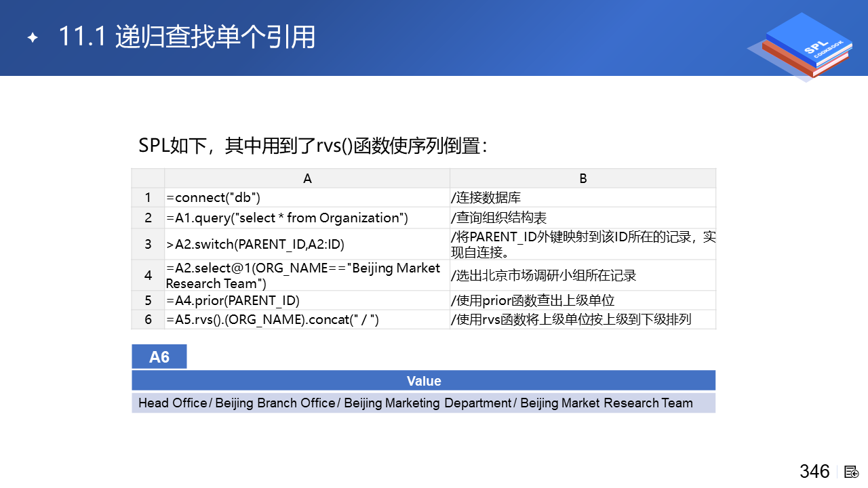The height and width of the screenshot is (488, 868).
Task: Click the comment "/选出北京市场调研小组所在记录"
Action: pos(583,275)
